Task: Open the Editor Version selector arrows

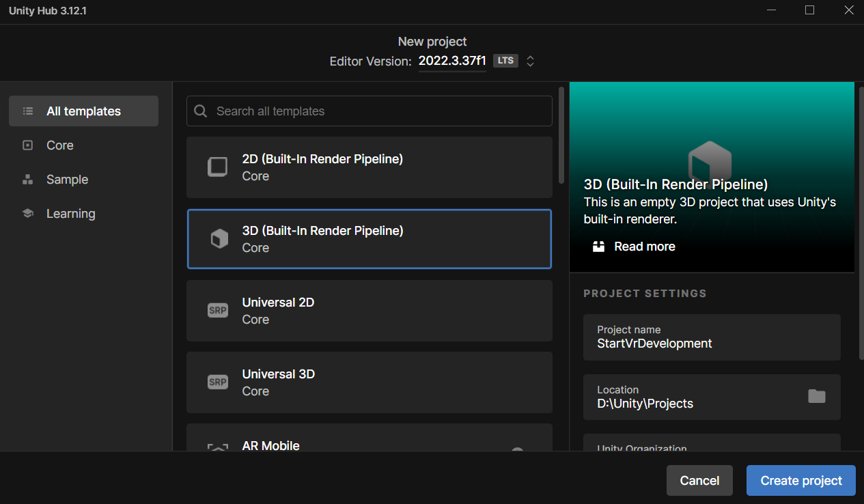Action: pos(530,61)
